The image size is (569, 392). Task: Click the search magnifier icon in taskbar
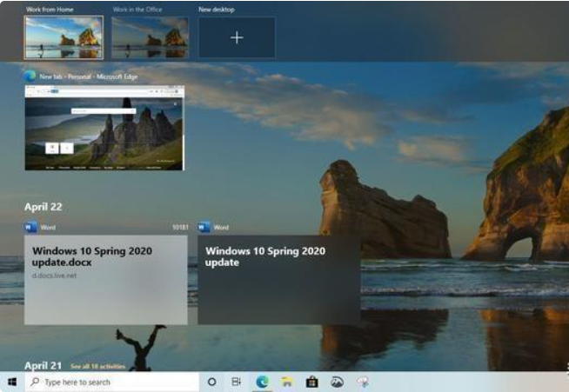tap(35, 382)
